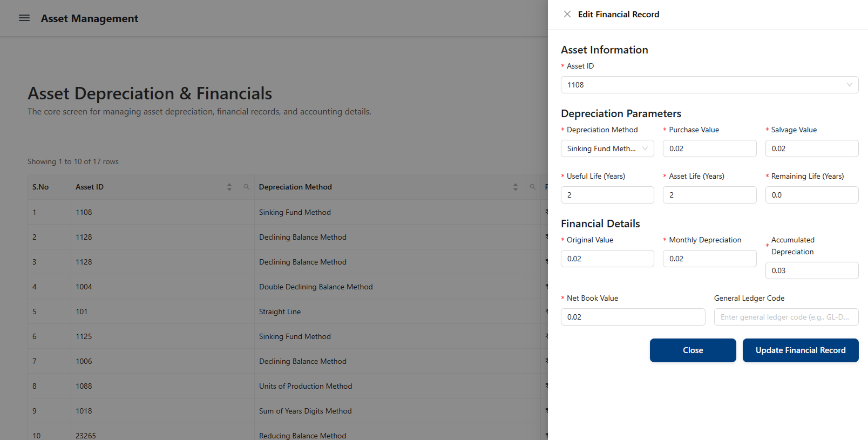This screenshot has width=868, height=440.
Task: Open the hamburger navigation menu
Action: [24, 18]
